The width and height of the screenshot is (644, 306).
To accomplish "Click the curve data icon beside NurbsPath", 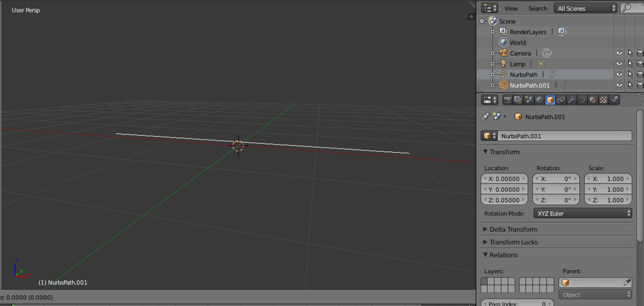I will [x=553, y=75].
